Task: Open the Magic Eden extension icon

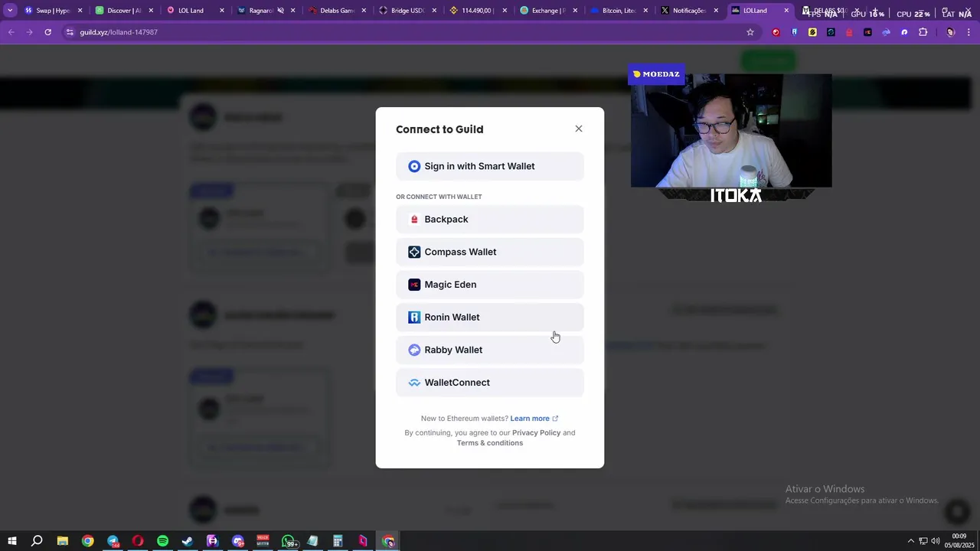Action: (x=867, y=32)
